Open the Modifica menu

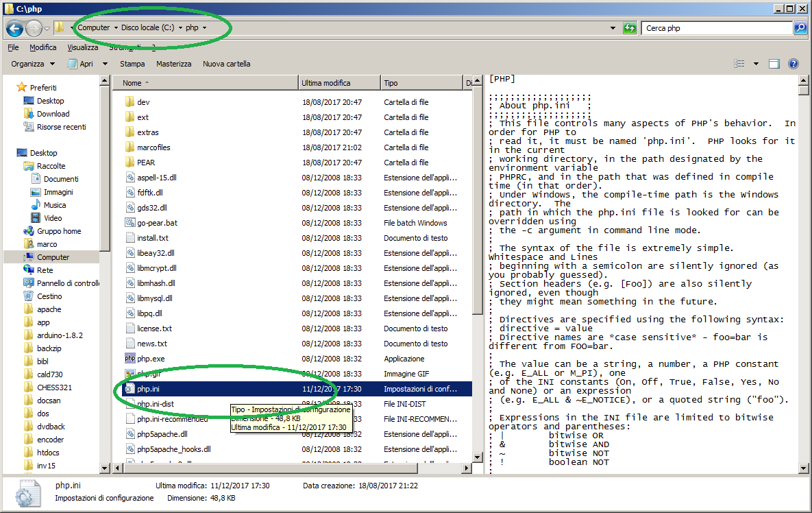(43, 47)
